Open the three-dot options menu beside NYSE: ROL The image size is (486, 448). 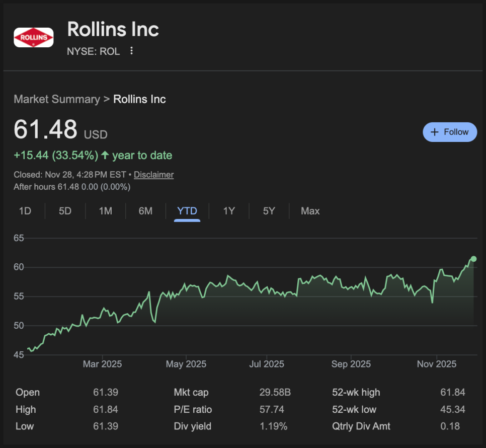[x=131, y=51]
